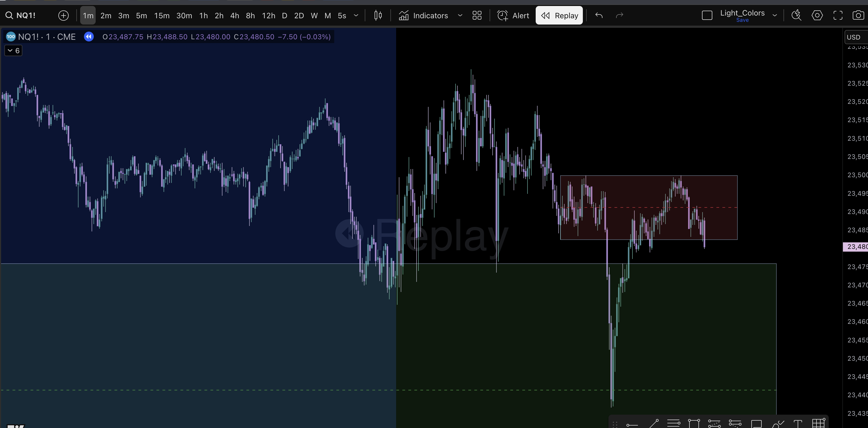Open the USD currency selector
This screenshot has width=868, height=428.
pos(856,37)
